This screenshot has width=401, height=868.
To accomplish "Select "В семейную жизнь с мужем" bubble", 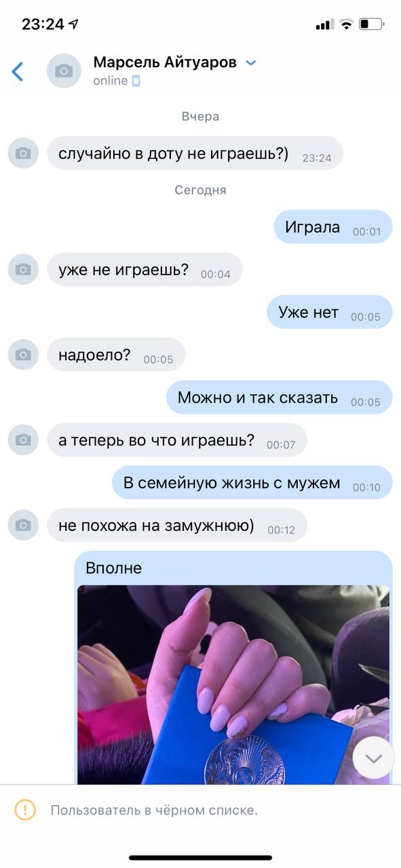I will tap(252, 484).
